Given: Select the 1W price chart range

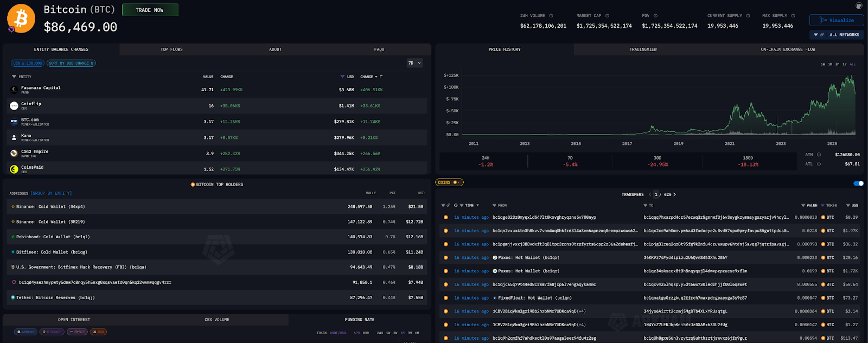Looking at the screenshot, I should point(823,64).
